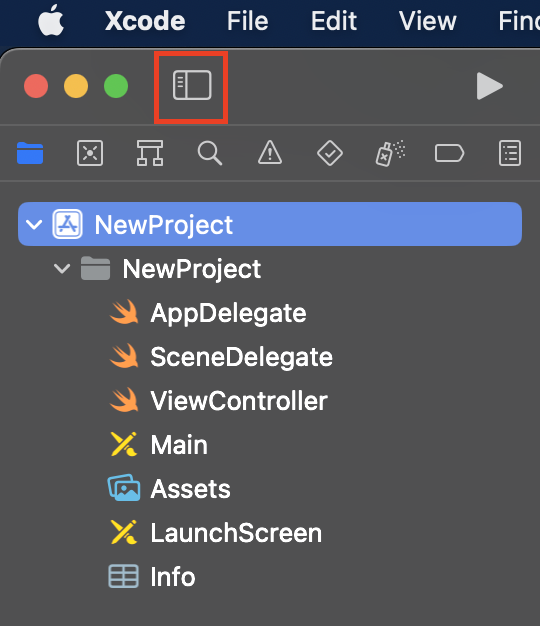This screenshot has width=540, height=626.
Task: Open the Debug navigator spray icon
Action: point(390,153)
